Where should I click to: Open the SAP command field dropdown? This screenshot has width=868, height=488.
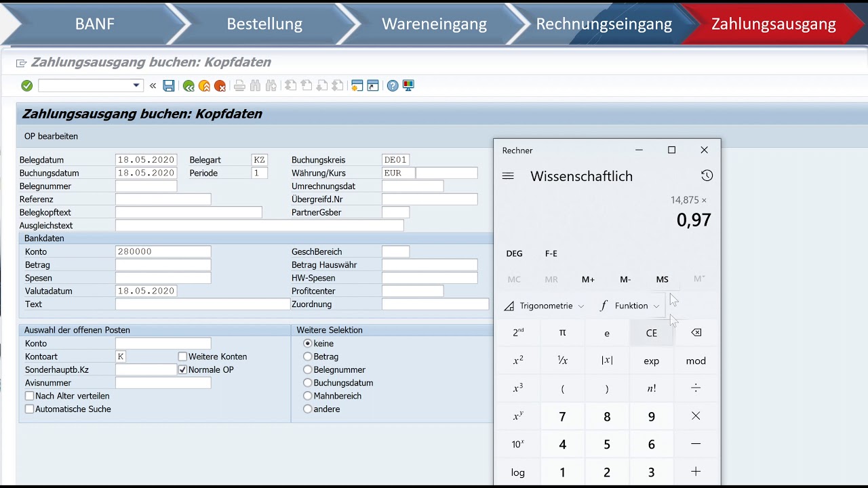136,85
